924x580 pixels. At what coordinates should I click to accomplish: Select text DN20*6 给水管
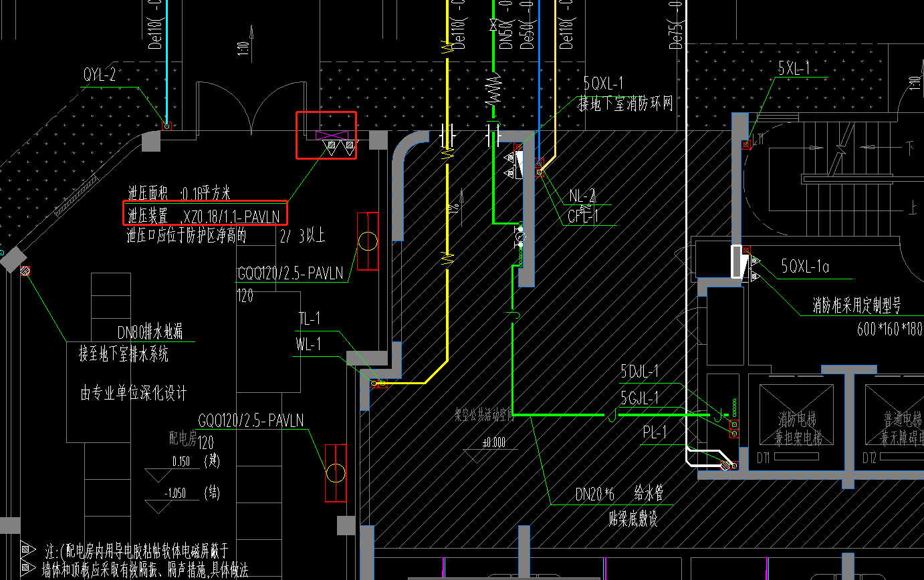[619, 494]
